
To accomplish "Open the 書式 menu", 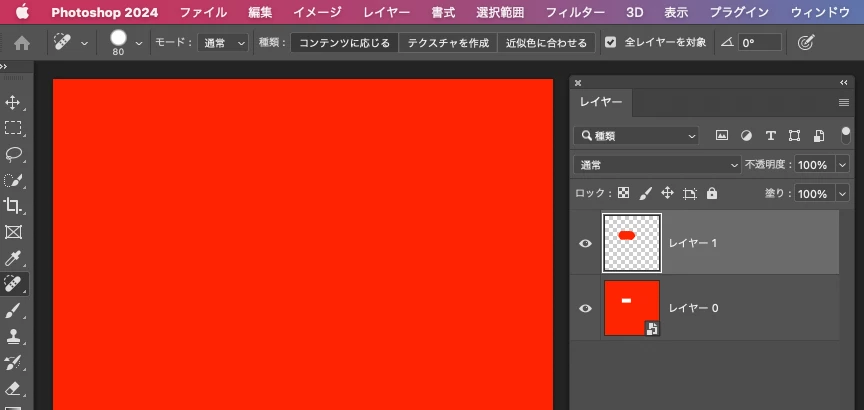I will click(x=443, y=12).
